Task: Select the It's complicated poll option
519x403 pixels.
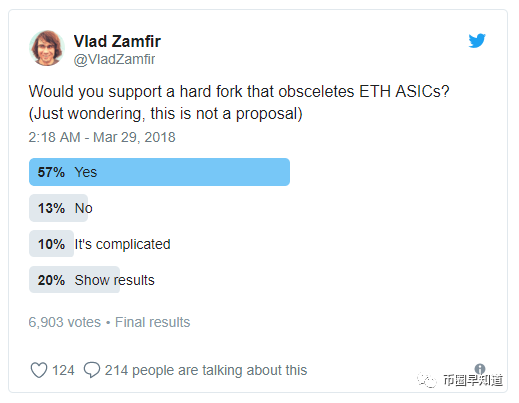Action: coord(100,244)
